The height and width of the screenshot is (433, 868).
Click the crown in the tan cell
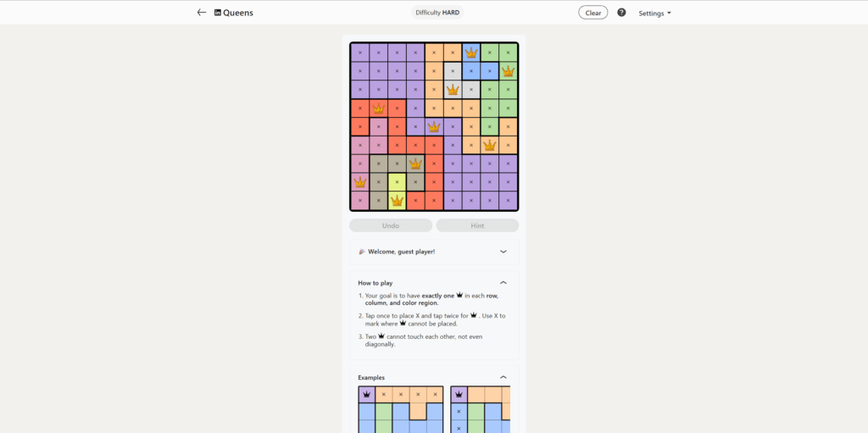click(x=415, y=164)
